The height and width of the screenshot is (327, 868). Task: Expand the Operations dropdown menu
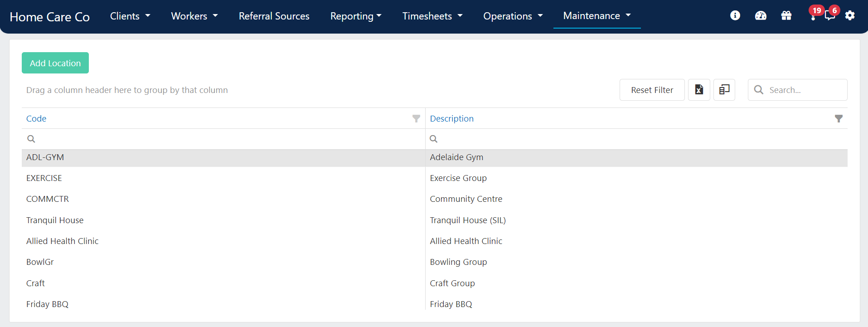513,16
